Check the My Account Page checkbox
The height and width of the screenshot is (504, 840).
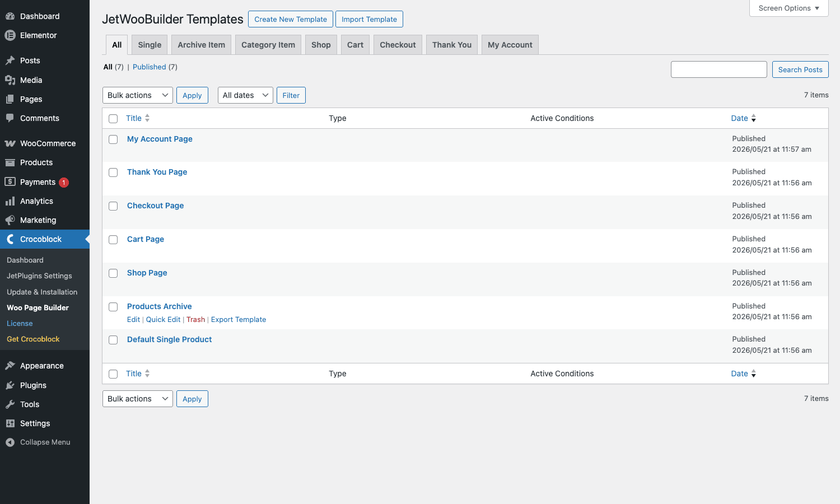click(x=113, y=139)
